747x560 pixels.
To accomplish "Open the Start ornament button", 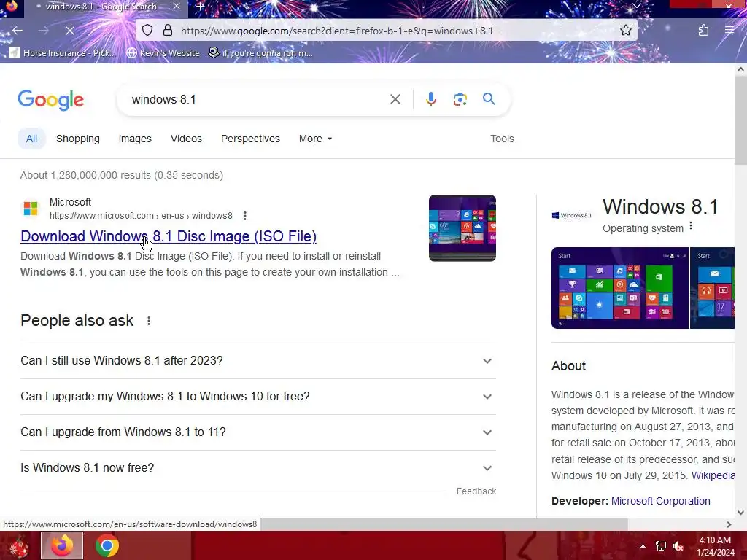I will tap(18, 545).
